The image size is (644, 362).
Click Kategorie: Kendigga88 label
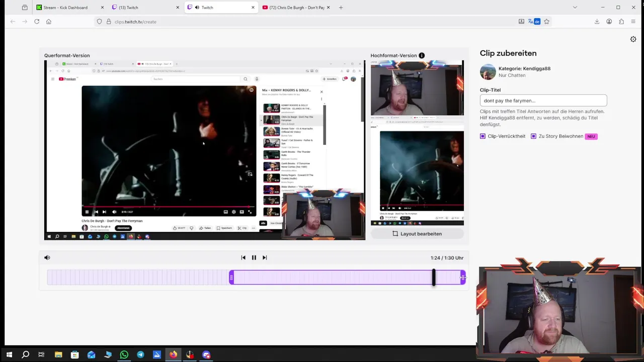[524, 68]
